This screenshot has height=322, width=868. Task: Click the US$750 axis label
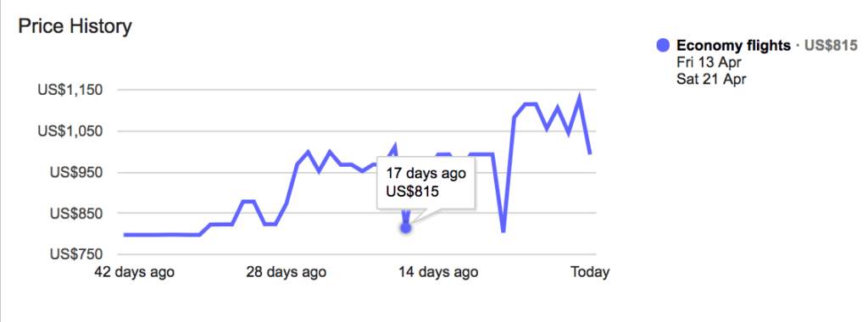coord(75,254)
